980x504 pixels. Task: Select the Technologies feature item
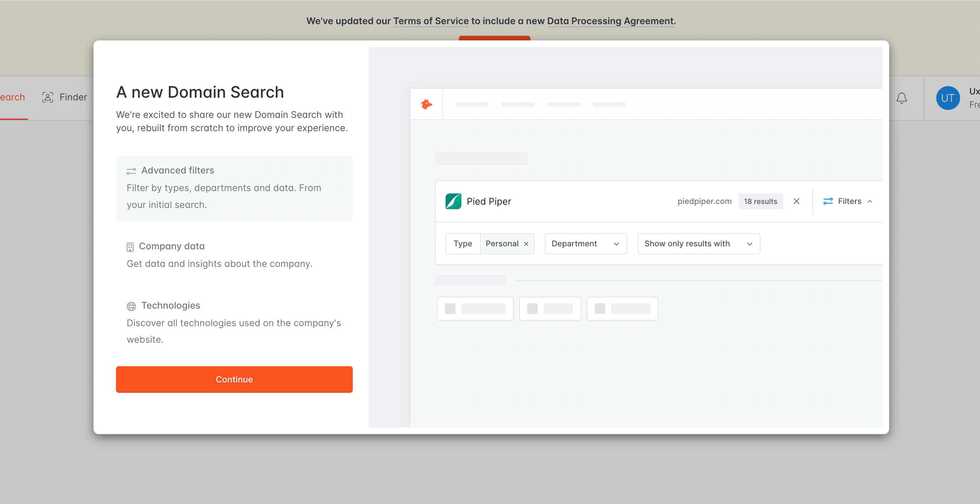click(234, 322)
